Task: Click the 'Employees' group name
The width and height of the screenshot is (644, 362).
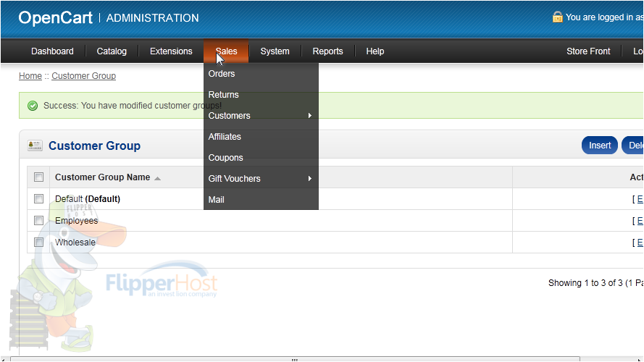Action: click(x=76, y=221)
